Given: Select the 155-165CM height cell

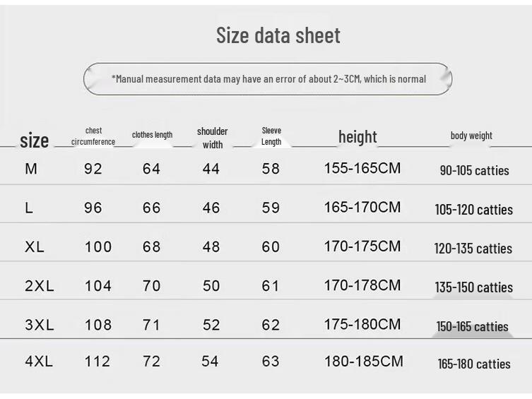Looking at the screenshot, I should tap(362, 168).
